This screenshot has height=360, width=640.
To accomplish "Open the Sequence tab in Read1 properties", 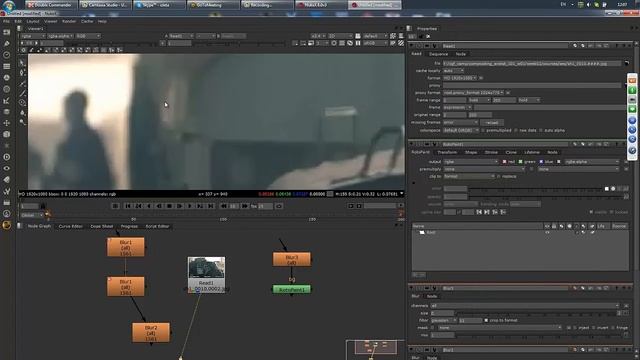I will [438, 54].
